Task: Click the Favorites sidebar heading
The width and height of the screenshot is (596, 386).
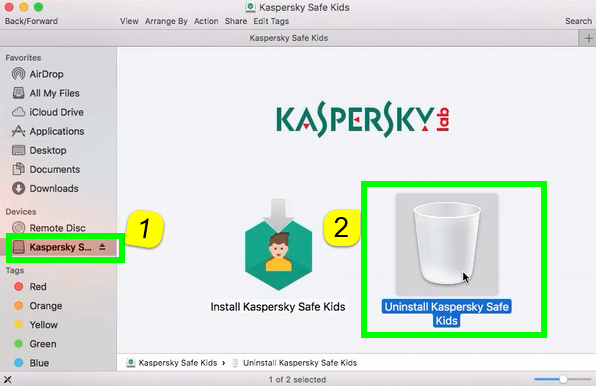Action: [x=23, y=58]
